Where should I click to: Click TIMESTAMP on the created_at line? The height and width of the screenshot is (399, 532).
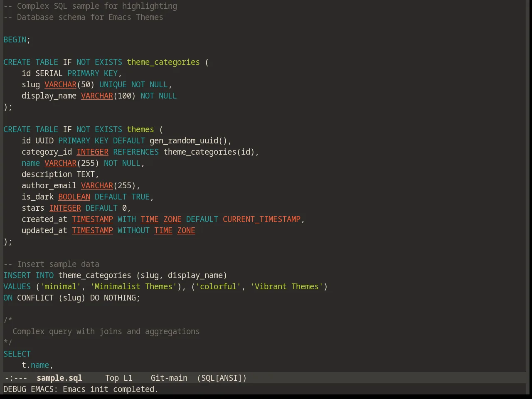pyautogui.click(x=93, y=219)
